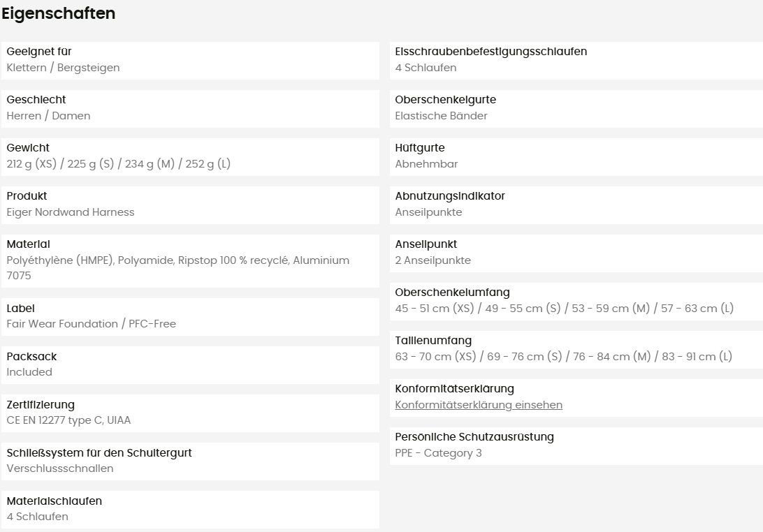This screenshot has width=763, height=532.
Task: Select the Schließsystem für den Schultergurt row
Action: 190,461
